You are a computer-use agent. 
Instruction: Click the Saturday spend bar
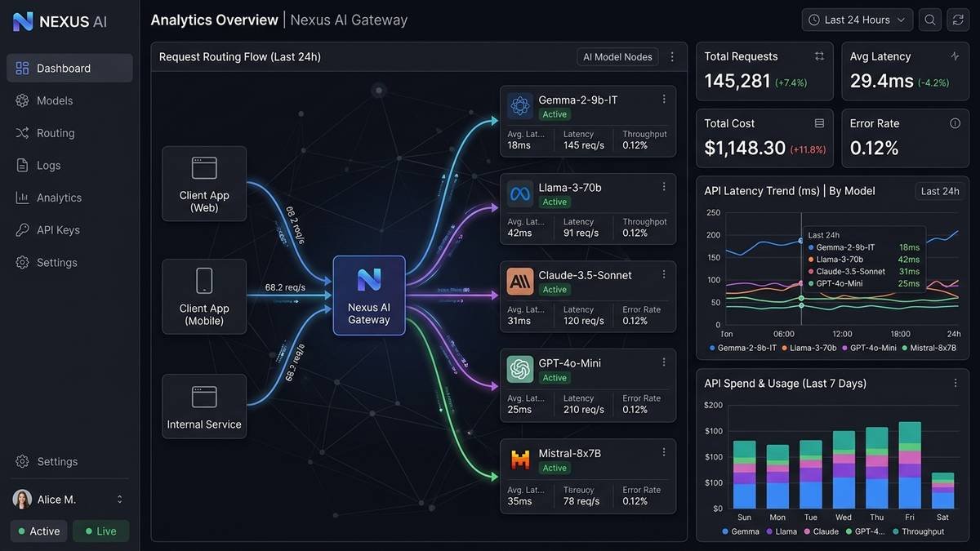click(942, 491)
